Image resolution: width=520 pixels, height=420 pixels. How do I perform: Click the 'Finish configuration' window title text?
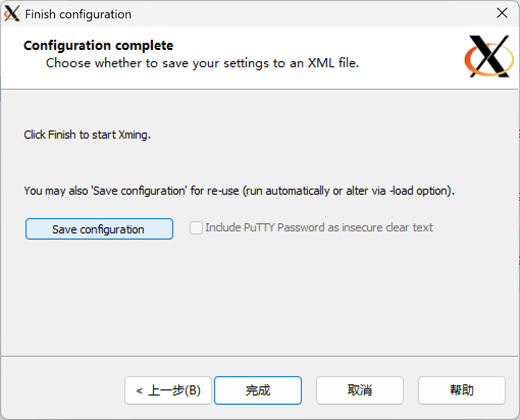click(x=78, y=14)
